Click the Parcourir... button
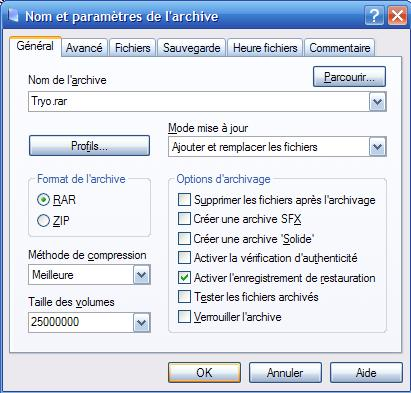Image resolution: width=411 pixels, height=393 pixels. [349, 77]
